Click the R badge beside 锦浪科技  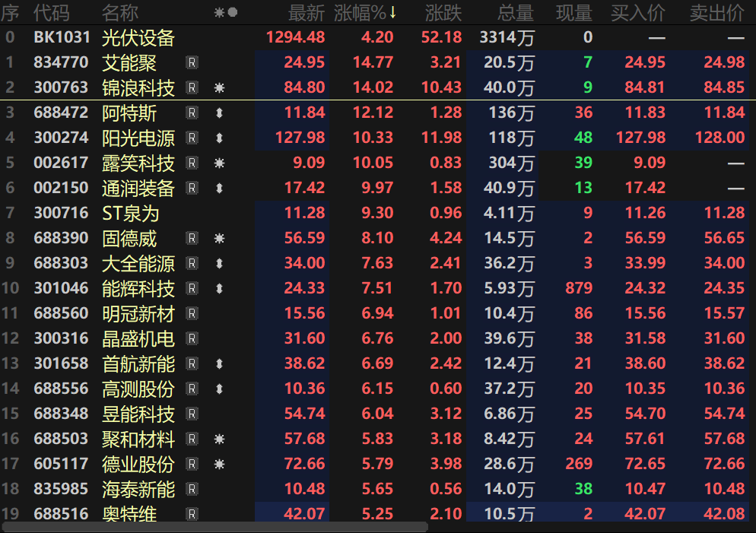coord(192,87)
